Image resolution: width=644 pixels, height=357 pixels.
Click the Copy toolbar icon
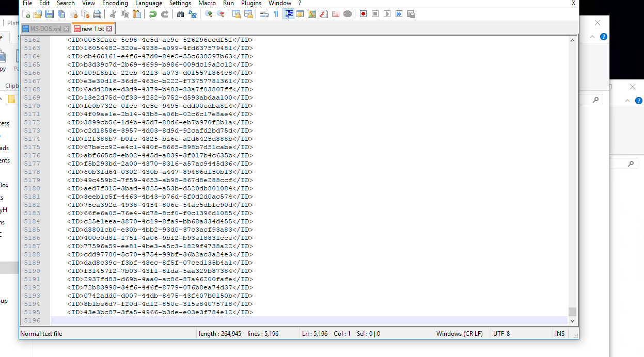pyautogui.click(x=125, y=14)
